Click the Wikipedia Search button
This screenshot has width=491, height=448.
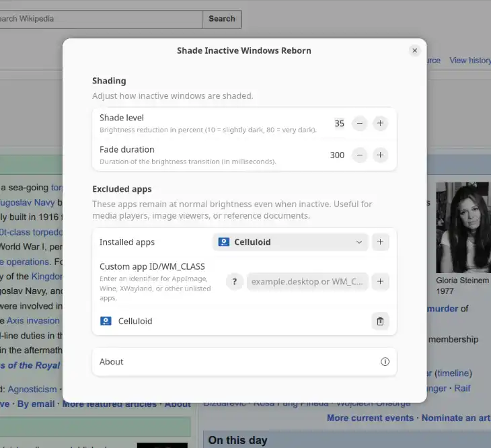tap(222, 19)
